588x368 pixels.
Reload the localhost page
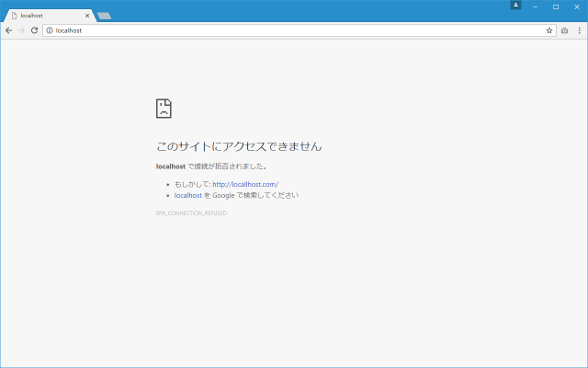[x=34, y=30]
